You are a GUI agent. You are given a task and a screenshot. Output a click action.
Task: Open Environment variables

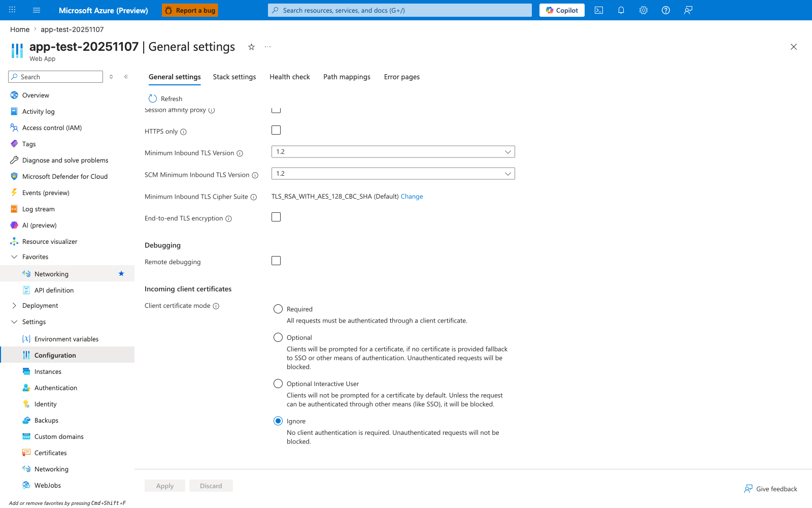[x=66, y=339]
